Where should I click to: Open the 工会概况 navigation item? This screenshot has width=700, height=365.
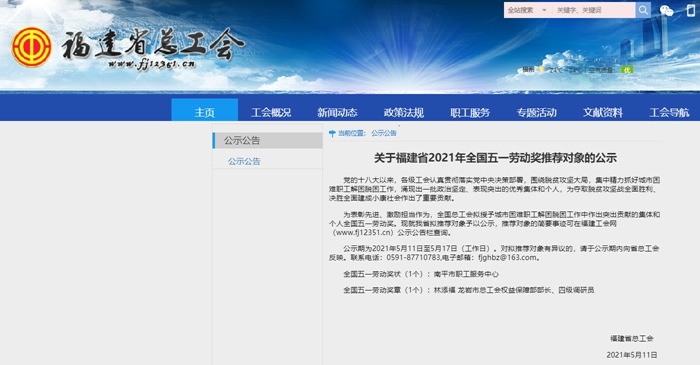tap(271, 112)
